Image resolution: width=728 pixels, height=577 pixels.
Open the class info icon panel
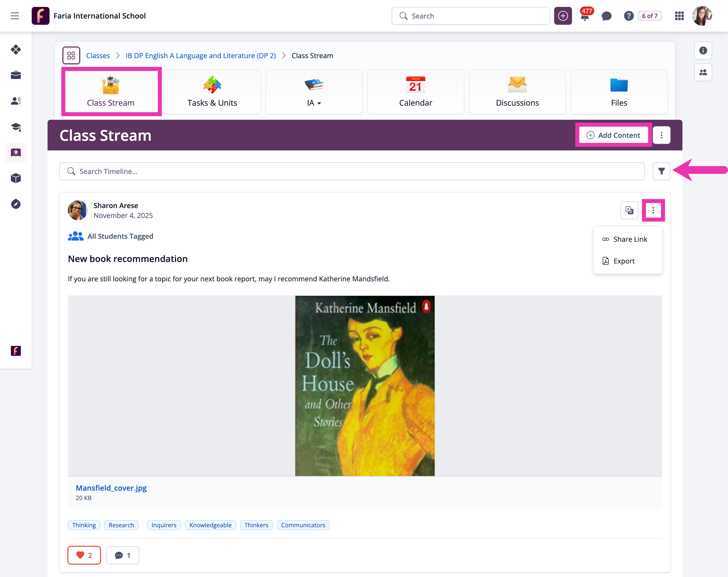703,51
